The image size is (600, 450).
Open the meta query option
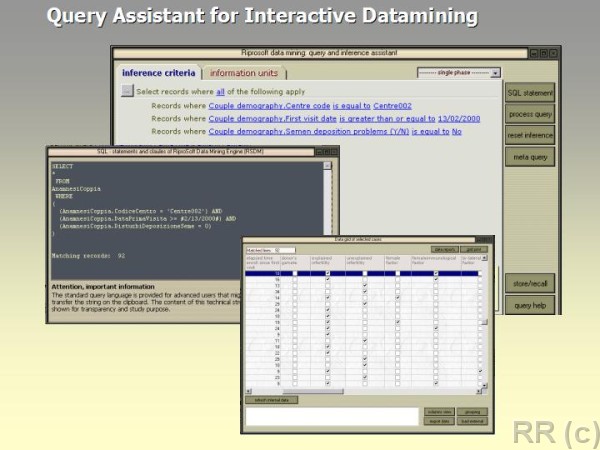tap(529, 155)
